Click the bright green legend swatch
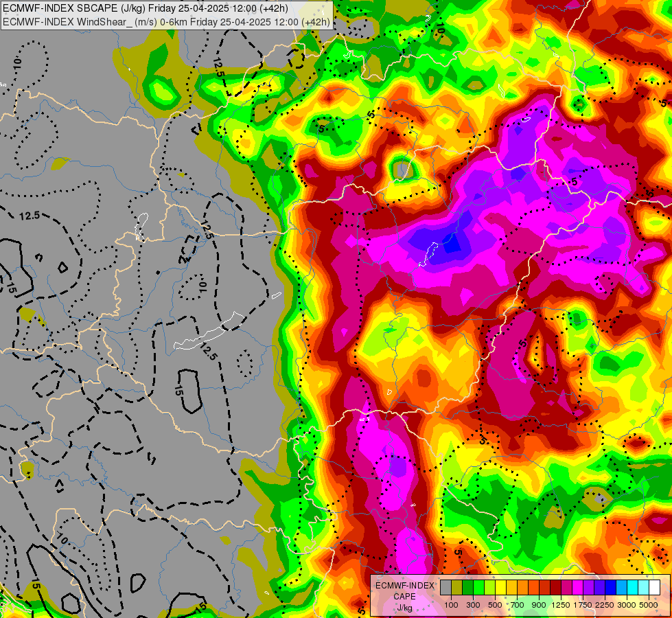672x618 pixels. (x=478, y=588)
